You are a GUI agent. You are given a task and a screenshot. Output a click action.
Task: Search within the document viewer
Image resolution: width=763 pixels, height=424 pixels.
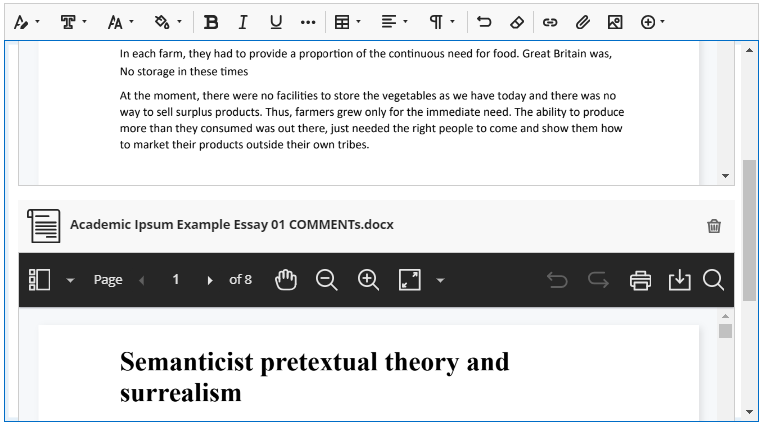713,280
